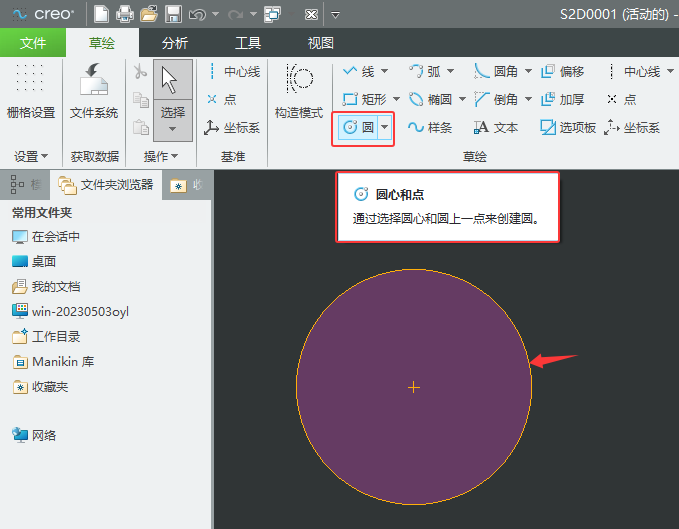Select the 倒角 chamfer tool
This screenshot has width=679, height=529.
click(x=496, y=100)
